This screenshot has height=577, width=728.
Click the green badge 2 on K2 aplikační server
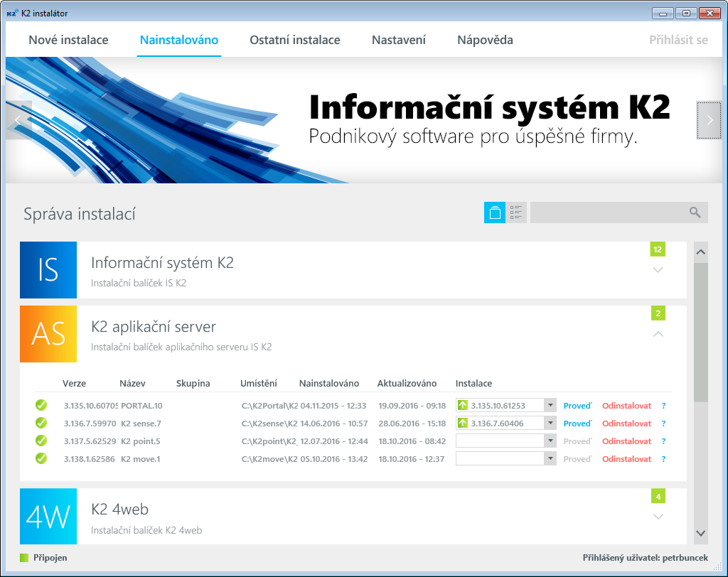[x=658, y=313]
